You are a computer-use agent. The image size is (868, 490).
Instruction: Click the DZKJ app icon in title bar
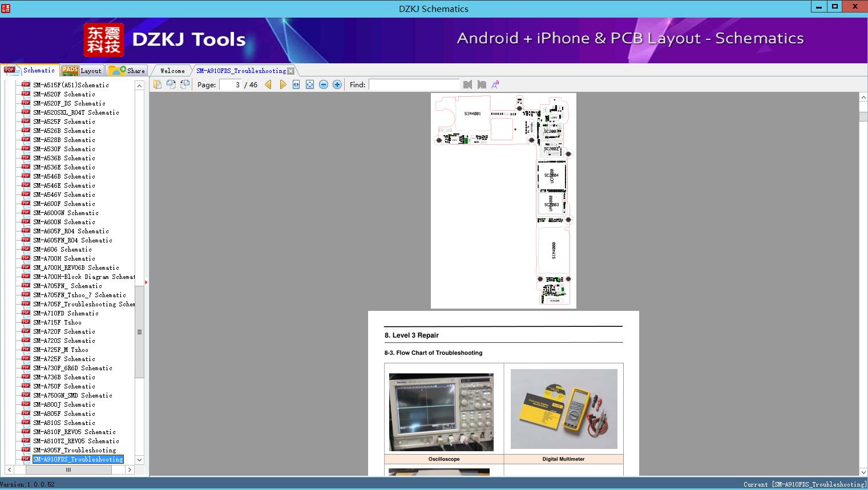click(x=6, y=8)
